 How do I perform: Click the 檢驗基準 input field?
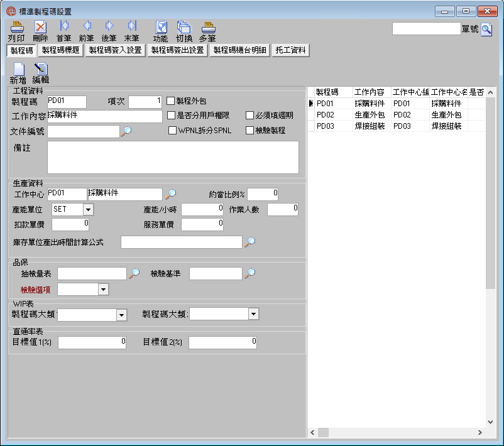coord(216,273)
